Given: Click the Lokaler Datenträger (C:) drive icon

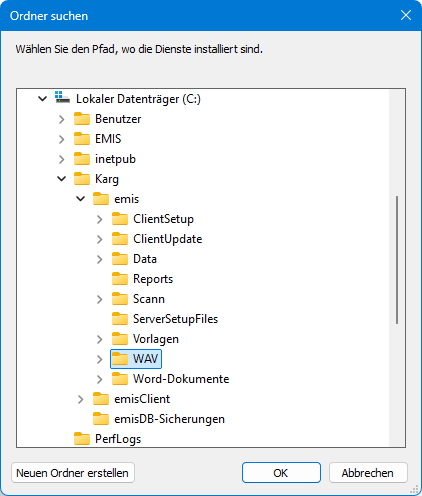Looking at the screenshot, I should tap(62, 97).
